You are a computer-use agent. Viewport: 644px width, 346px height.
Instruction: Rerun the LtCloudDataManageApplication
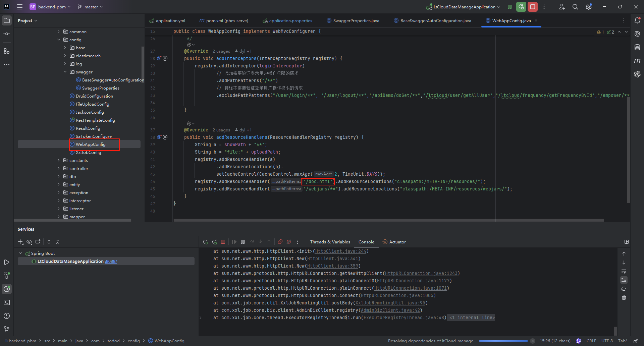205,242
